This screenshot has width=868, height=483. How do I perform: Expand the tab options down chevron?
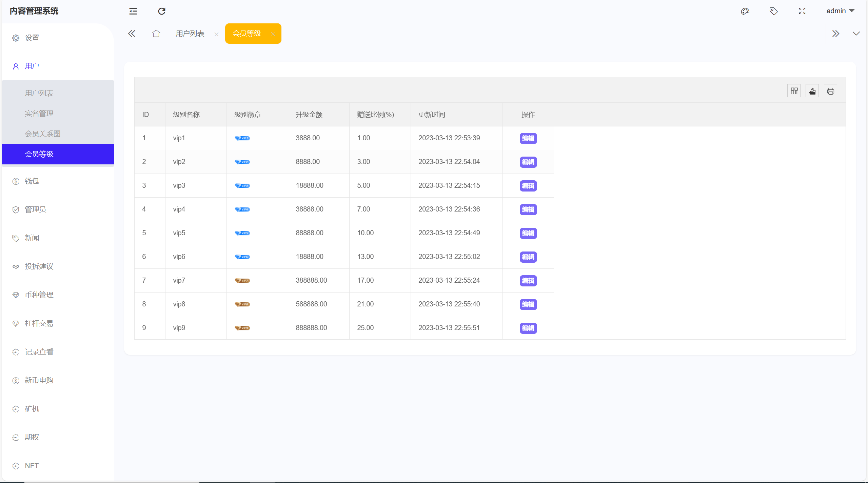coord(856,34)
